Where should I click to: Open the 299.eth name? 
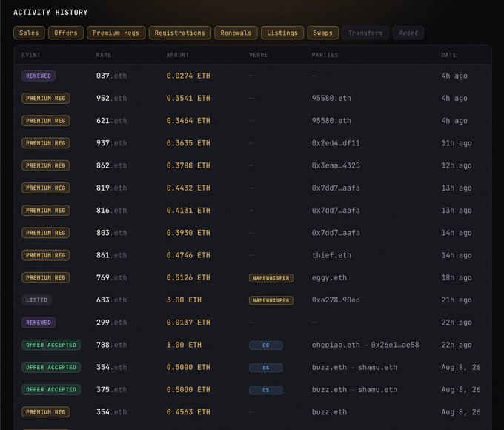click(111, 322)
